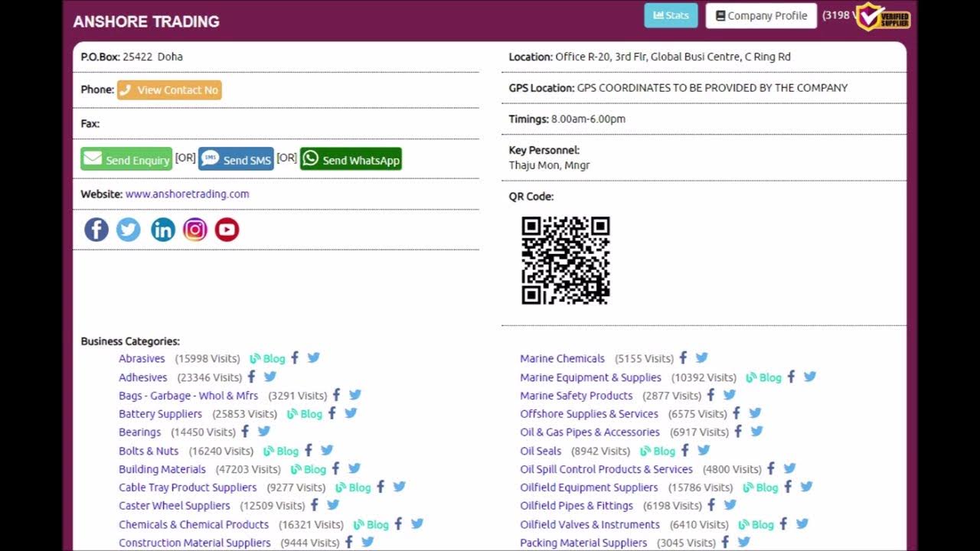
Task: Open the Instagram profile circle icon
Action: tap(195, 230)
